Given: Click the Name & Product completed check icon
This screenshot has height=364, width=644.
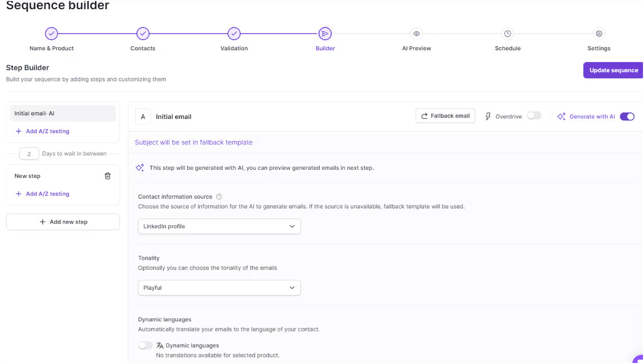Looking at the screenshot, I should click(x=51, y=33).
